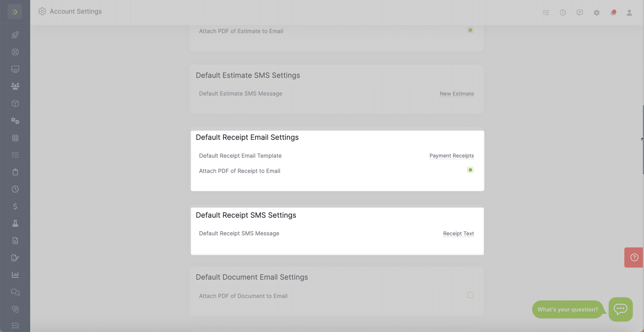This screenshot has width=644, height=332.
Task: Click the red help question-mark button
Action: coord(634,257)
